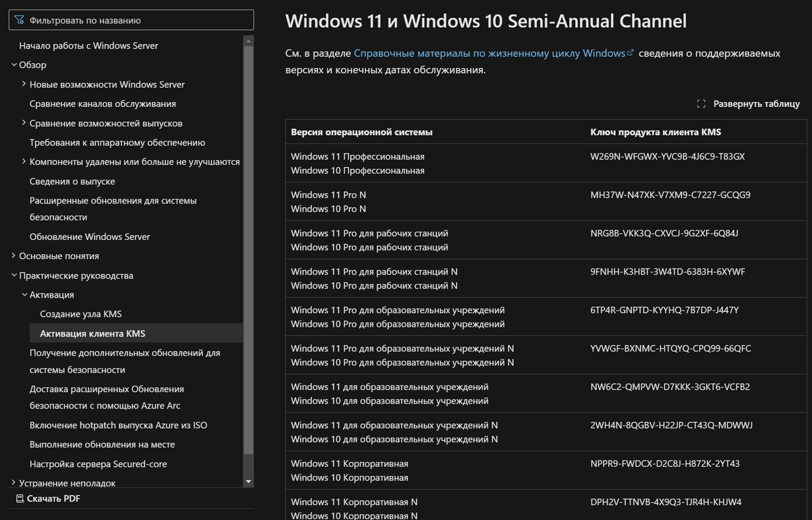The width and height of the screenshot is (812, 520).
Task: Click key W269N-WFGWX-YVC9B-4J6C9-T83GX
Action: [667, 156]
